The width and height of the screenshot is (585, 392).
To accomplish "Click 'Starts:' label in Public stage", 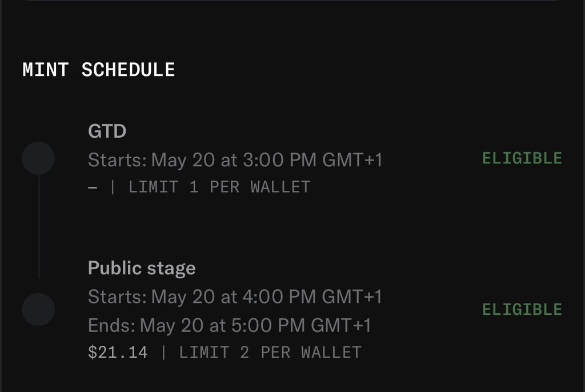I will tap(118, 297).
